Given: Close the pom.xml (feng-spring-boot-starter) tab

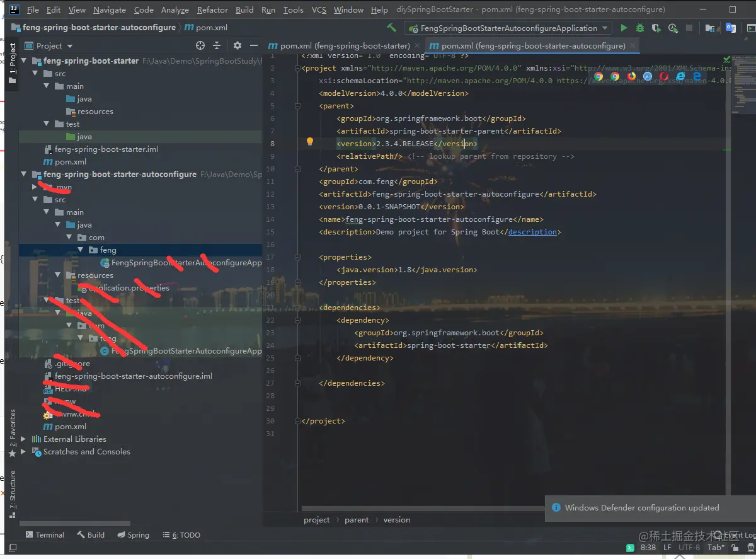Looking at the screenshot, I should tap(418, 46).
